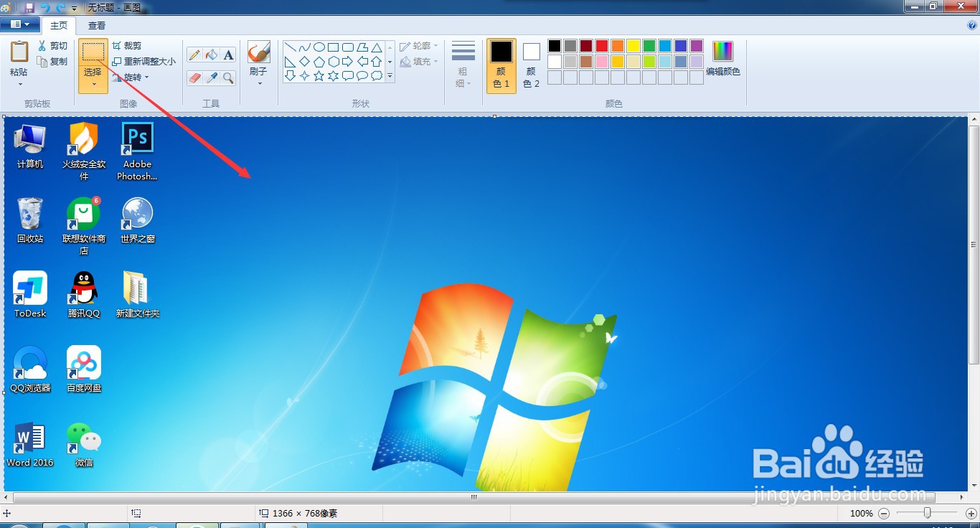Choose the Four-point star shape

coord(305,75)
